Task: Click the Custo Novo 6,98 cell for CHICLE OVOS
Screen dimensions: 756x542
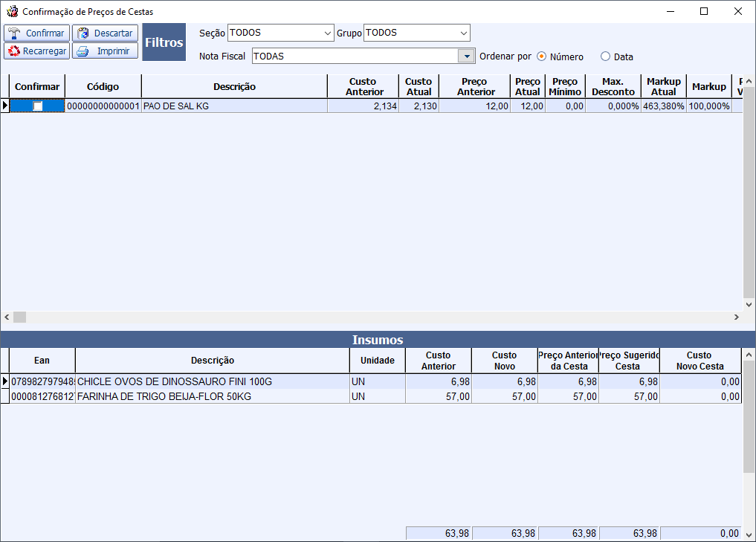Action: click(504, 381)
